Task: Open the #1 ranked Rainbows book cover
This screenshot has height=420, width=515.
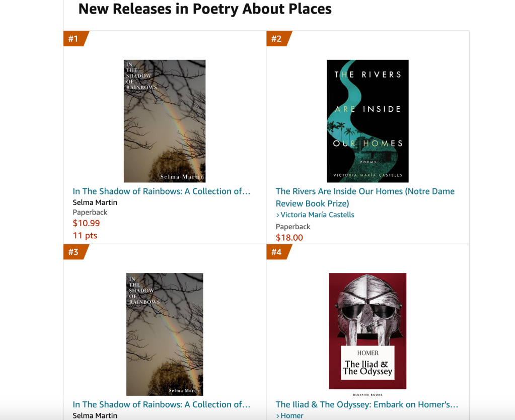Action: pyautogui.click(x=165, y=121)
